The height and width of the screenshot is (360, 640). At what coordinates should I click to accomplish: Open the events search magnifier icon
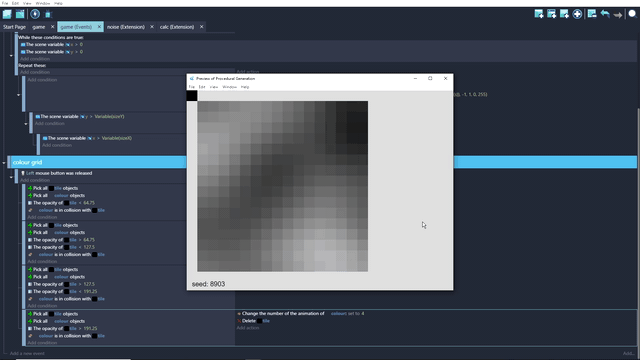[x=632, y=14]
